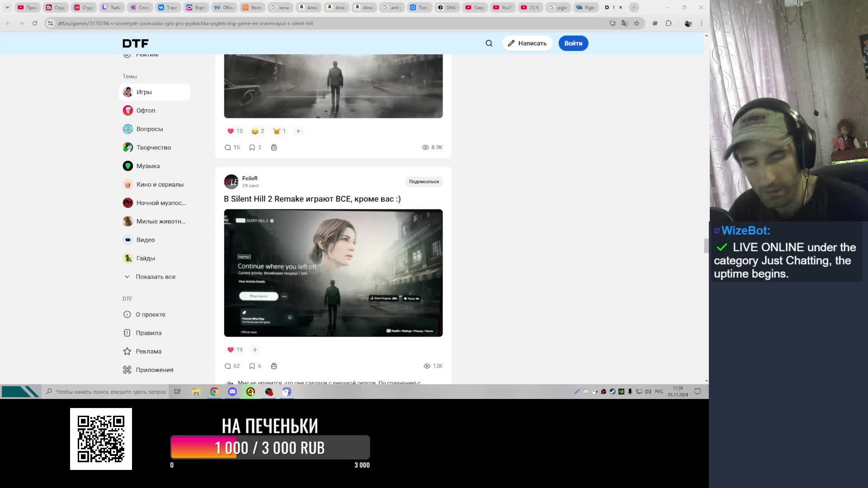This screenshot has height=488, width=868.
Task: Click the page vertical scrollbar thumb
Action: (706, 246)
